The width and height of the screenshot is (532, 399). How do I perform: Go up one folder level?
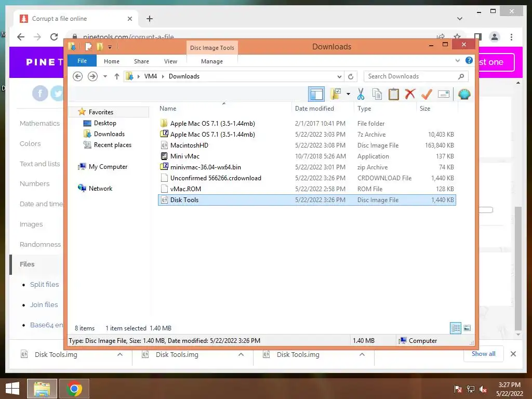tap(117, 76)
